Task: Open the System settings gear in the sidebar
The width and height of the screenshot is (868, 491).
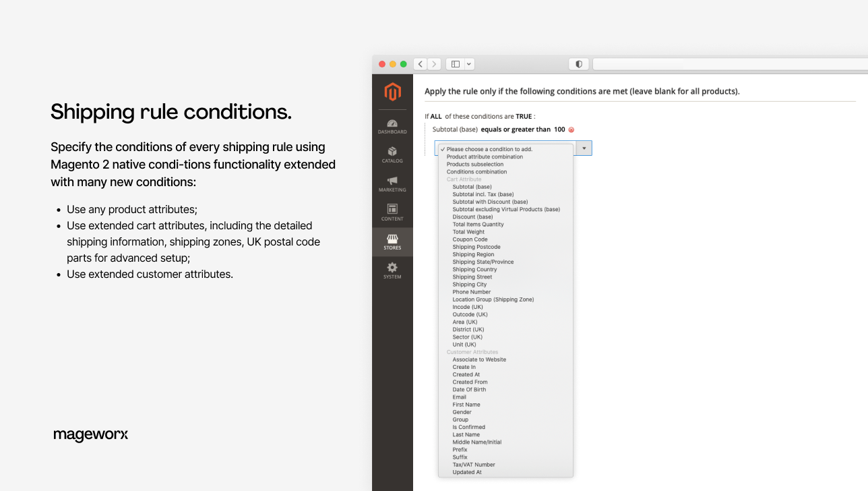Action: (392, 270)
